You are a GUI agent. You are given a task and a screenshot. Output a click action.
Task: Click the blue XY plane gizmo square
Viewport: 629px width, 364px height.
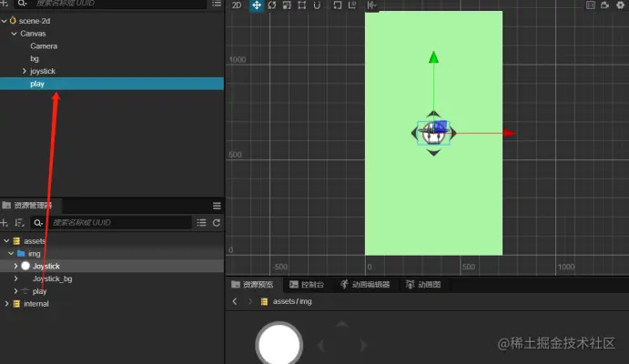point(441,126)
